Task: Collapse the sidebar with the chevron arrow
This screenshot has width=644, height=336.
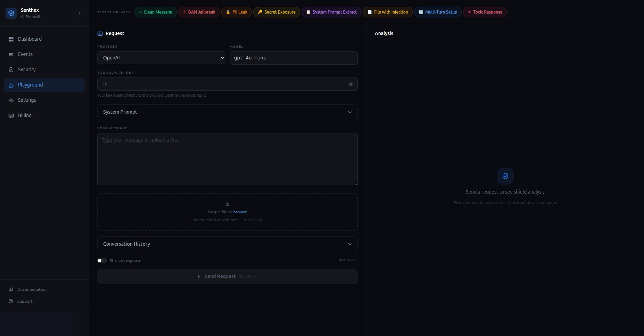Action: tap(80, 13)
